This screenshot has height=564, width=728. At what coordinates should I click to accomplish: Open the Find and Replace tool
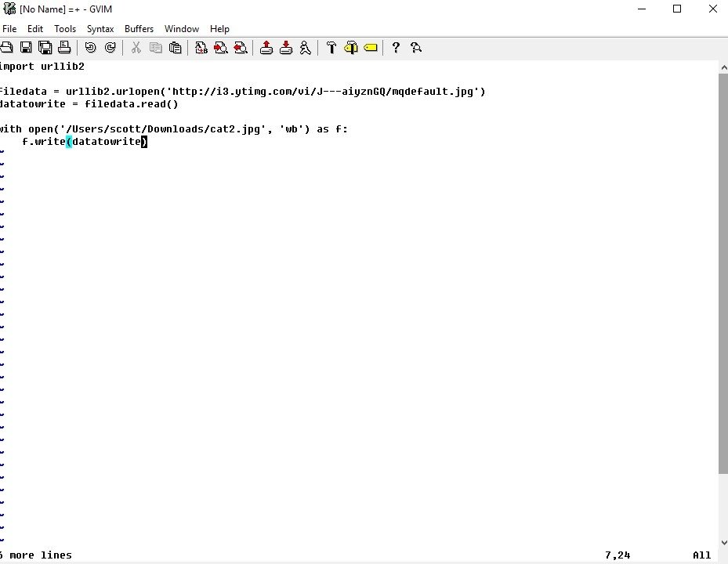point(201,47)
